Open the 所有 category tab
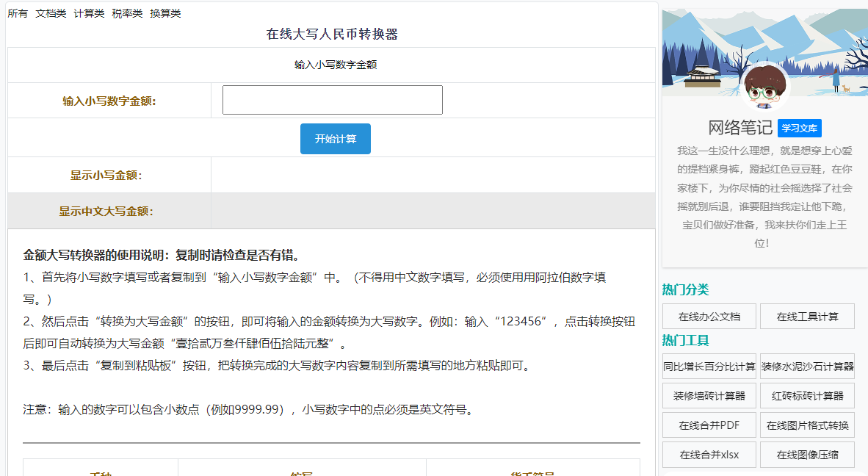Screen dimensions: 868x476 [18, 13]
